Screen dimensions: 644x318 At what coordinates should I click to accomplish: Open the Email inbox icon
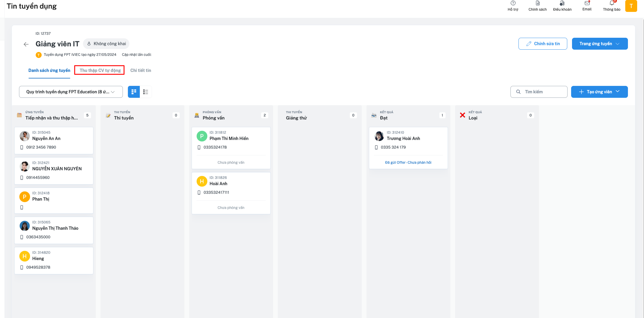tap(587, 4)
